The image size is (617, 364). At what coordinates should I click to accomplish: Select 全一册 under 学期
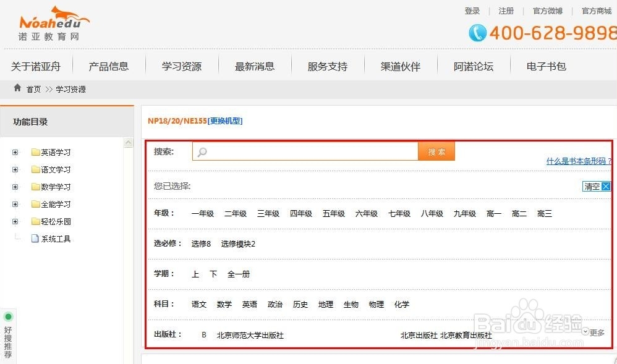239,274
